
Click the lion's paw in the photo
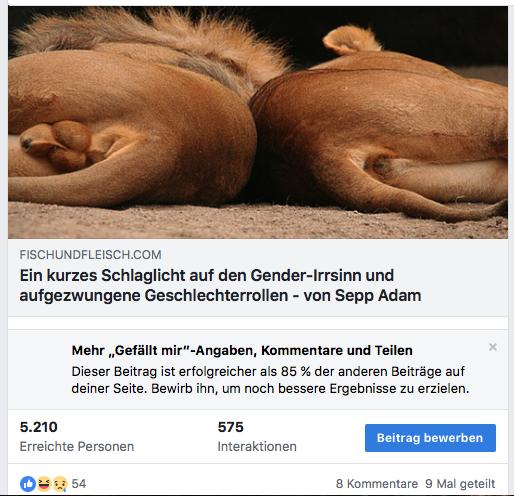(57, 145)
